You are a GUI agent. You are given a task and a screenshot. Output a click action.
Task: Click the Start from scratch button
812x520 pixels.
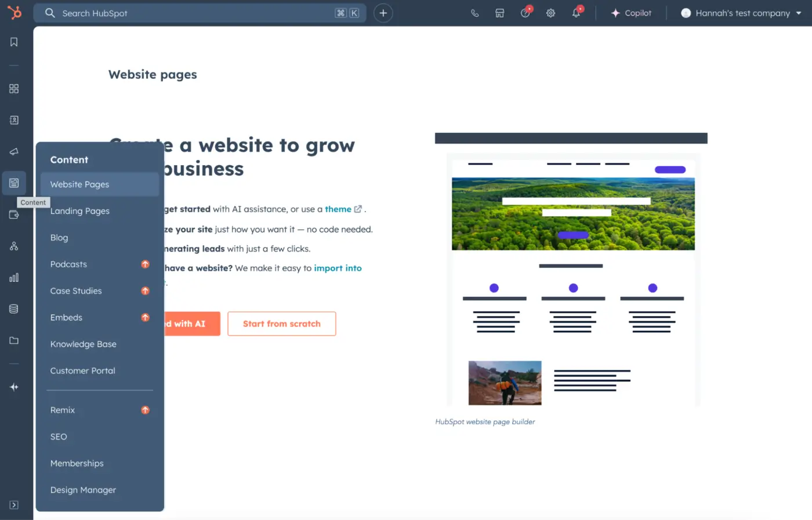coord(281,324)
